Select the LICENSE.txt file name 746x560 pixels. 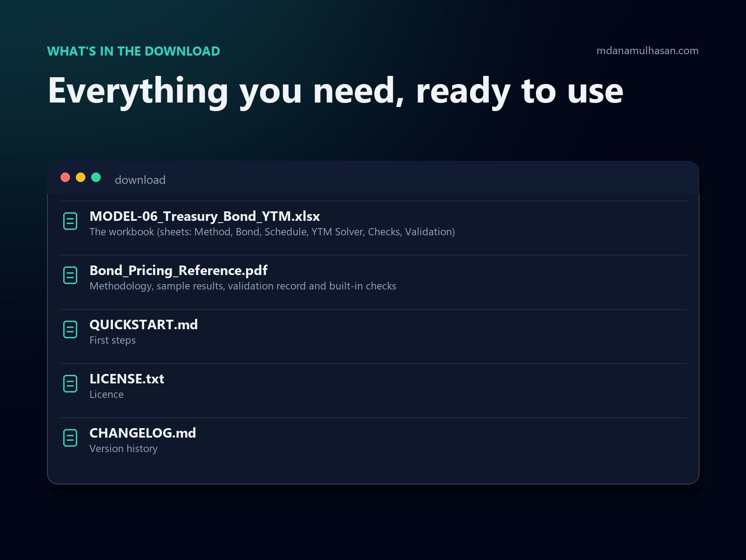coord(127,379)
